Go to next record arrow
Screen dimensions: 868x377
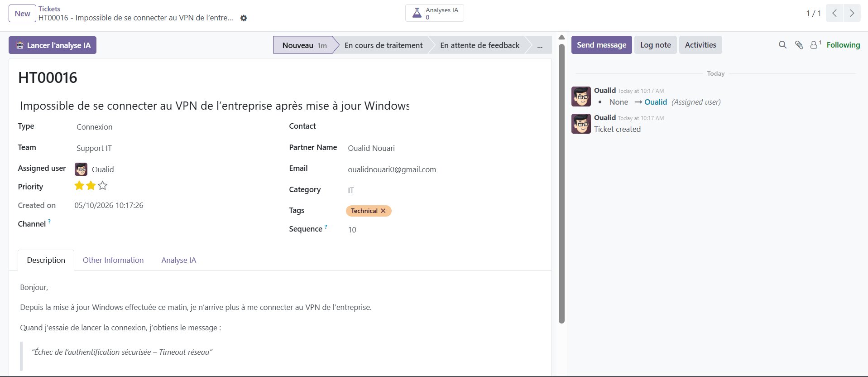pos(852,13)
